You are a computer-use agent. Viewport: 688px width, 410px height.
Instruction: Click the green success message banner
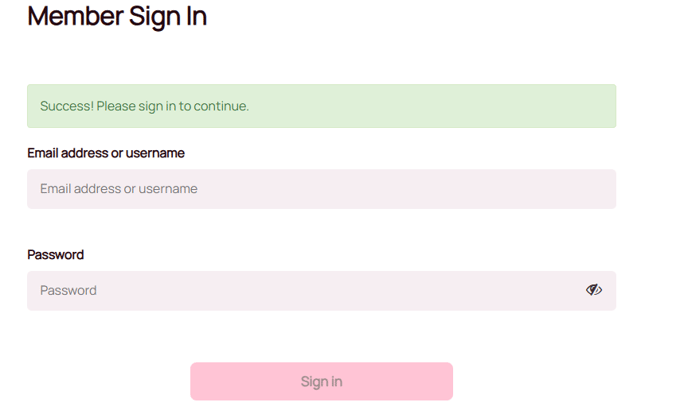coord(321,106)
